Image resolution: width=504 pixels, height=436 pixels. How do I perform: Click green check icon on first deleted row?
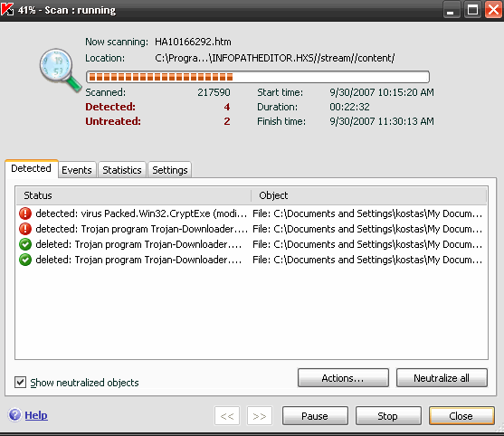pyautogui.click(x=25, y=244)
